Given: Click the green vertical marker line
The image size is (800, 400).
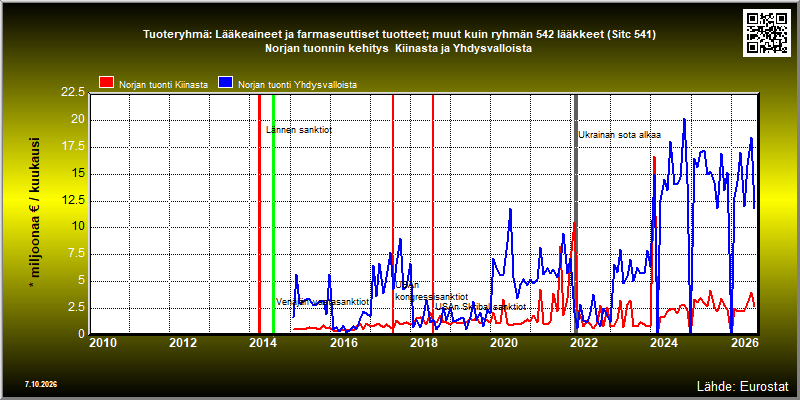Looking at the screenshot, I should click(273, 213).
